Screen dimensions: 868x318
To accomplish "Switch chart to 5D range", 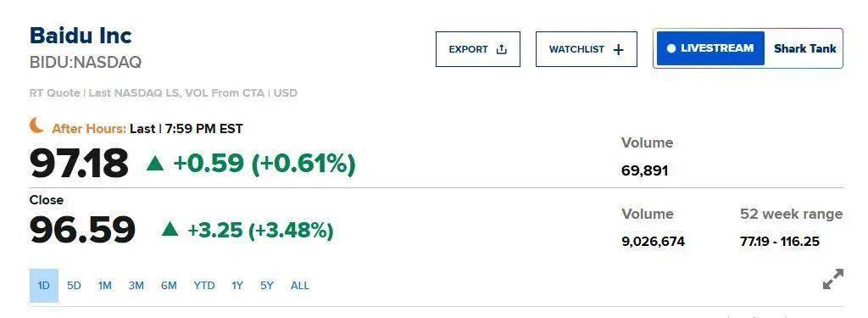I will pos(74,286).
